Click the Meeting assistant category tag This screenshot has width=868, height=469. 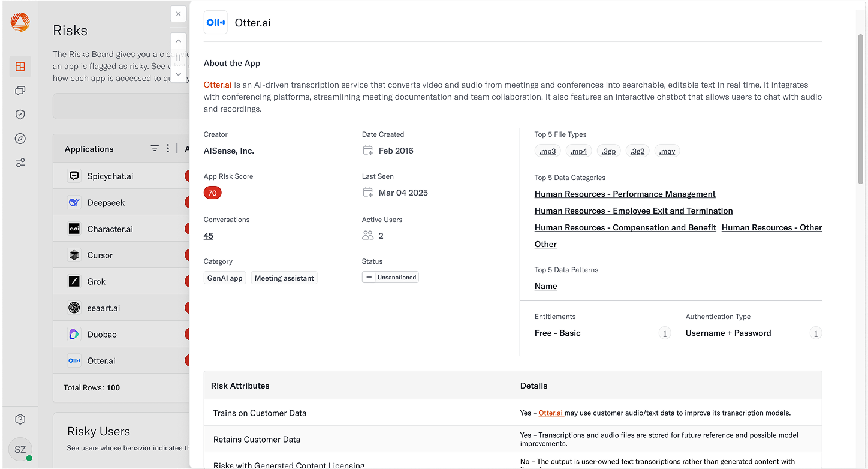[x=284, y=278]
